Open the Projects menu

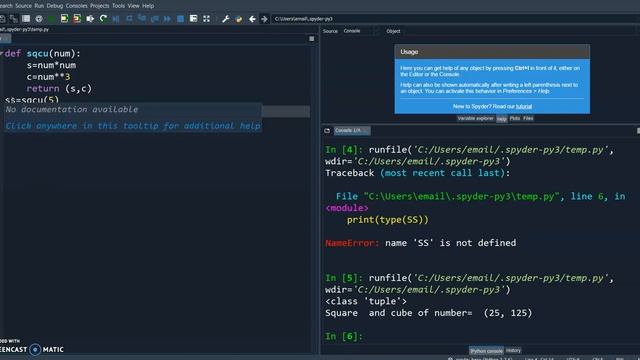coord(100,6)
